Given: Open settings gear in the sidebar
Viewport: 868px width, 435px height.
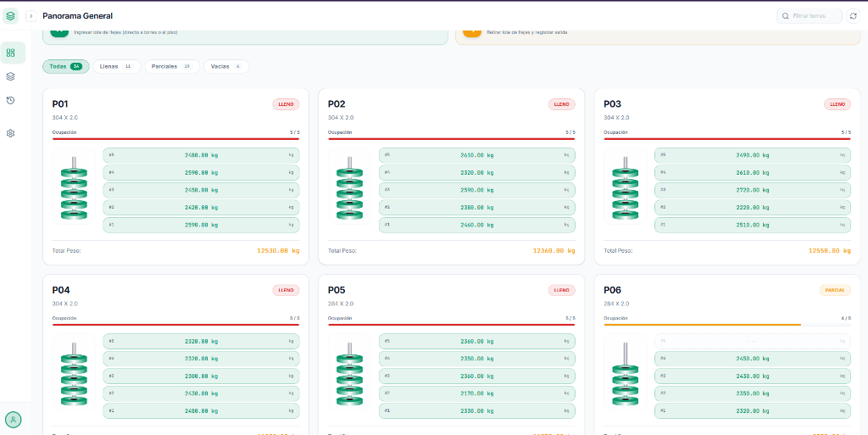Looking at the screenshot, I should coord(10,133).
